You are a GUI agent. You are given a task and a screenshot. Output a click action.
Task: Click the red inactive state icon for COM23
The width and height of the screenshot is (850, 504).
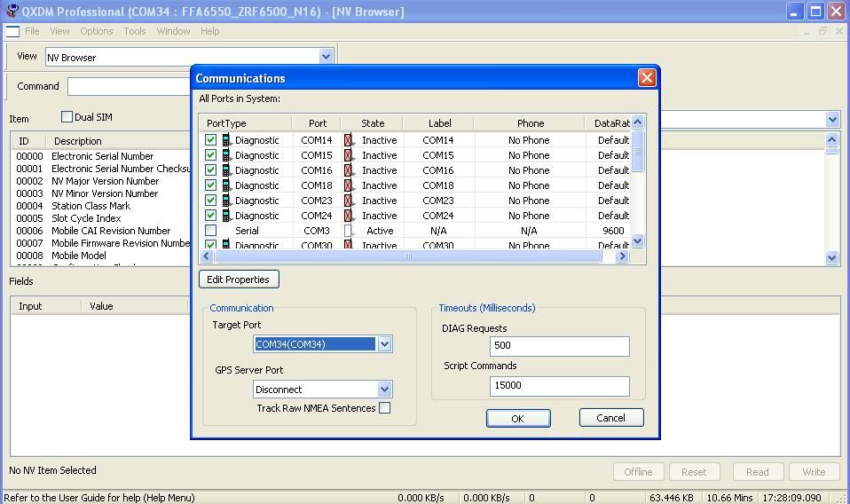(349, 201)
